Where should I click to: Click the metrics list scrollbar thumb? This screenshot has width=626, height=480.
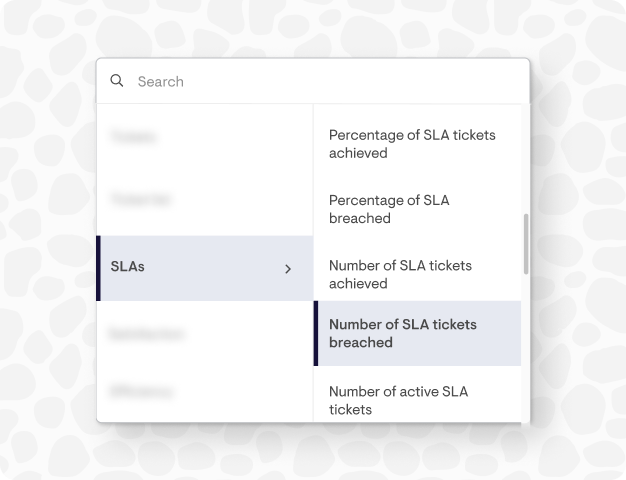[x=526, y=244]
